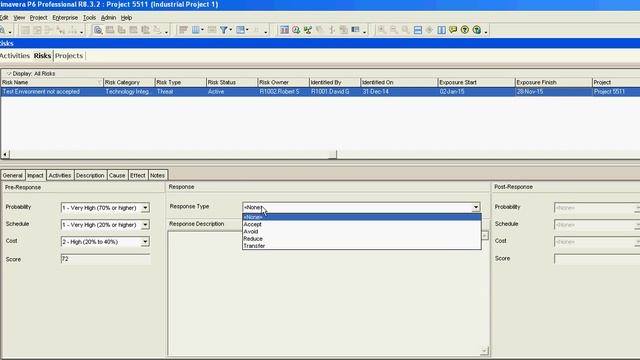
Task: Click the Layout options icon right of Filter
Action: tap(240, 30)
